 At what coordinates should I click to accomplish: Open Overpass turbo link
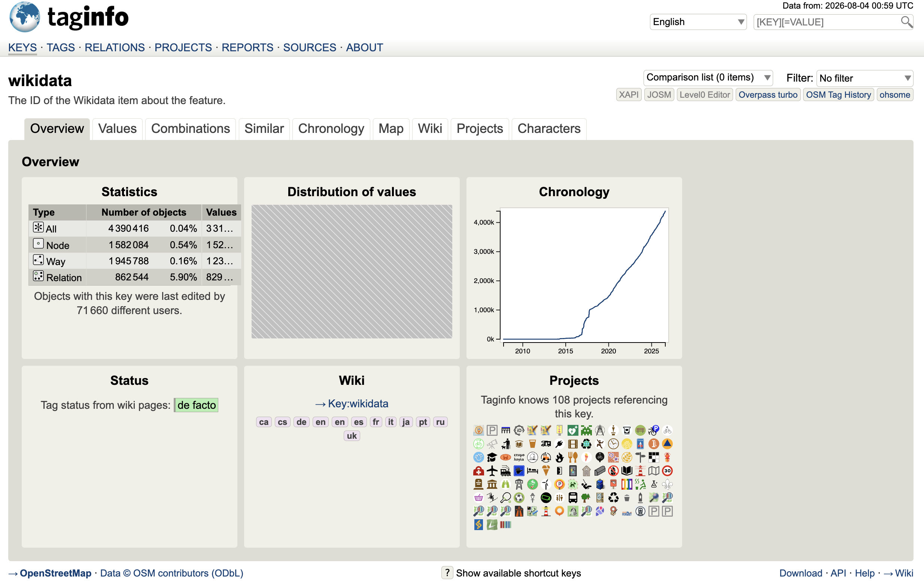click(768, 95)
